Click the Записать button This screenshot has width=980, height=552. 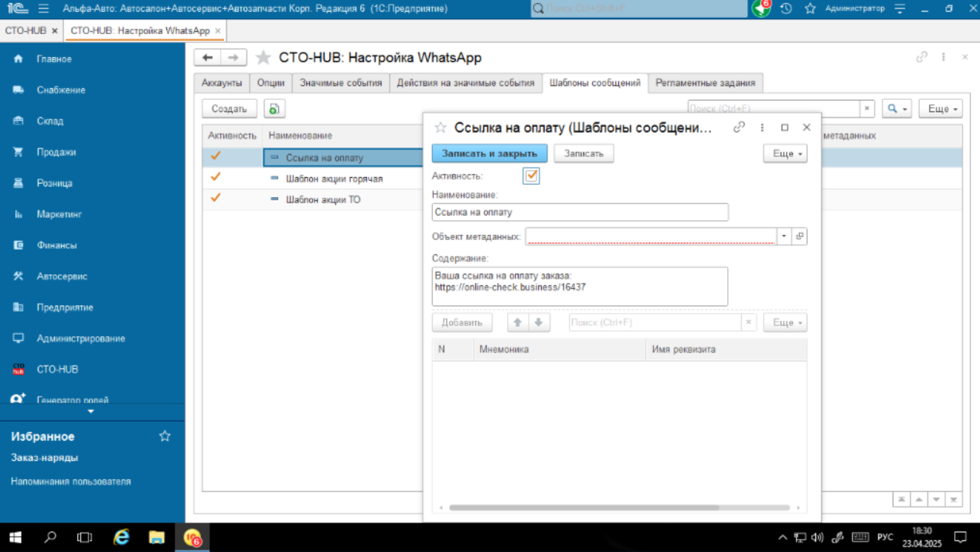point(584,153)
